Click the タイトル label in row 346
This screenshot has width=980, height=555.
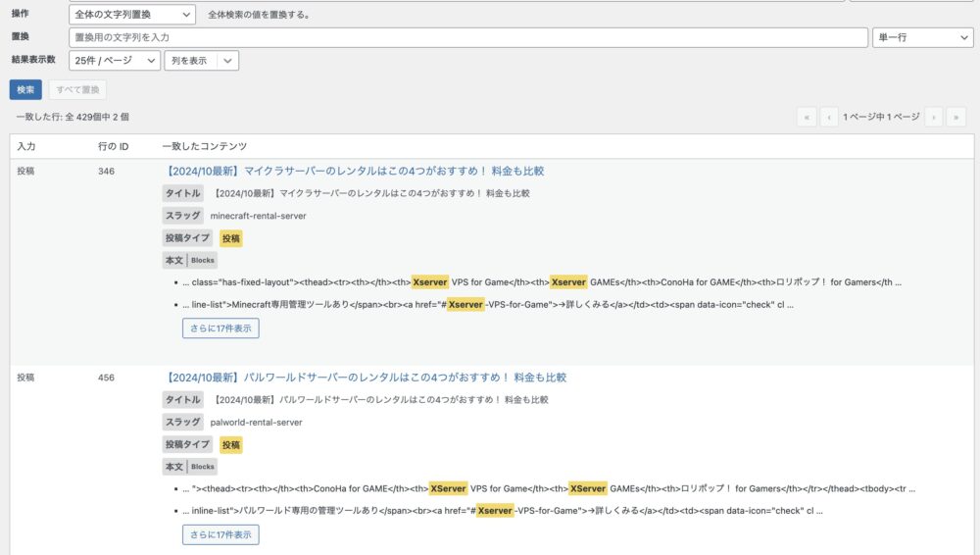182,193
